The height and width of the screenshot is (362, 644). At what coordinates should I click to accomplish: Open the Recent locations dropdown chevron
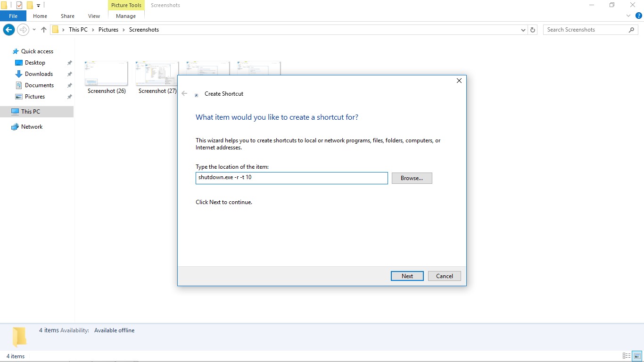[34, 30]
